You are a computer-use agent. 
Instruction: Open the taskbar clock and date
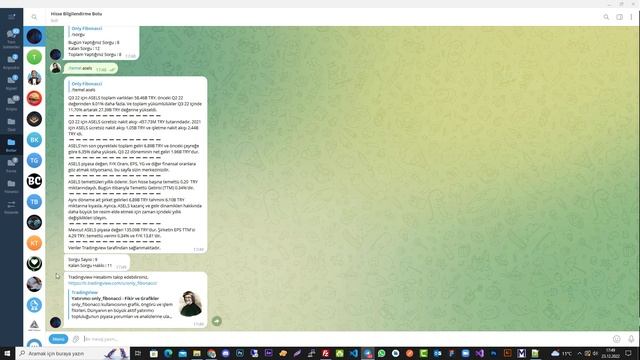point(611,353)
